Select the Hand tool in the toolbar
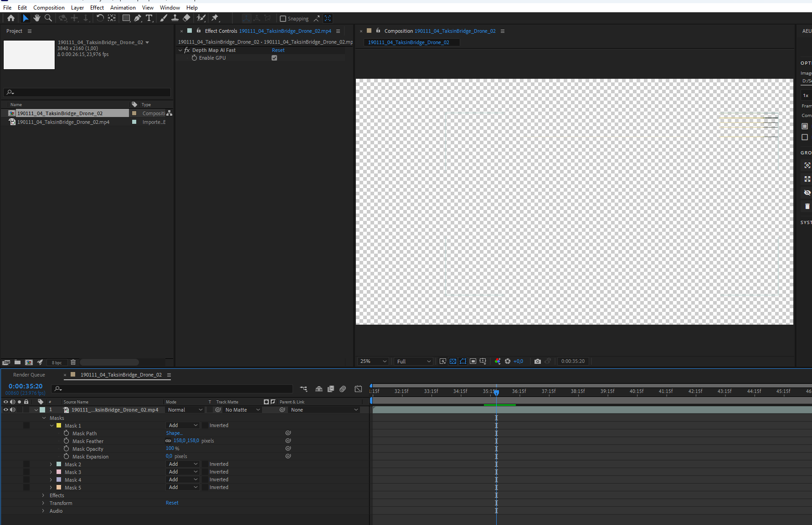812x525 pixels. (x=36, y=18)
